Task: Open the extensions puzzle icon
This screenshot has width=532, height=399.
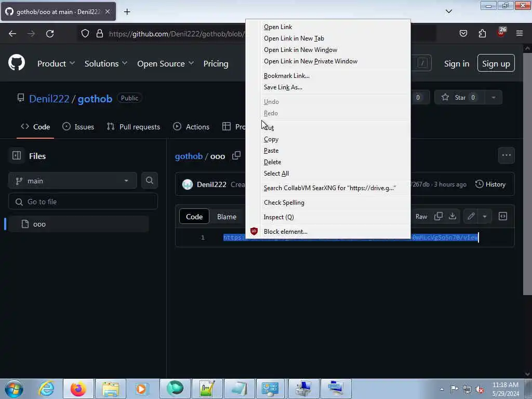Action: click(x=482, y=33)
